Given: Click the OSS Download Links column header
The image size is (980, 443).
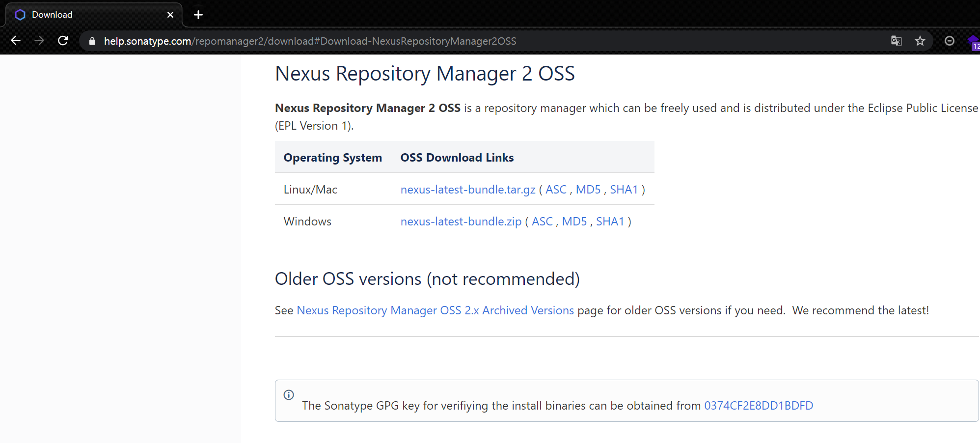Looking at the screenshot, I should [457, 158].
